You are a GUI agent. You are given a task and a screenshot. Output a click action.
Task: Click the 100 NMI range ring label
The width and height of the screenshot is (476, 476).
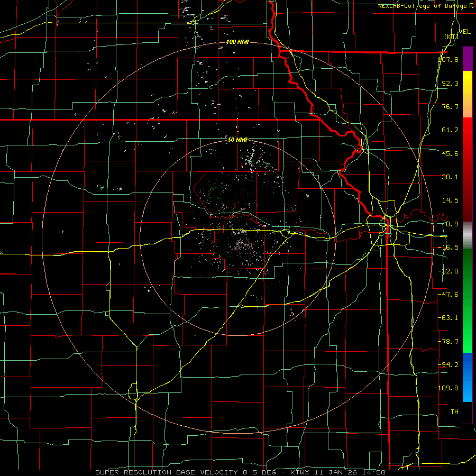coord(237,42)
